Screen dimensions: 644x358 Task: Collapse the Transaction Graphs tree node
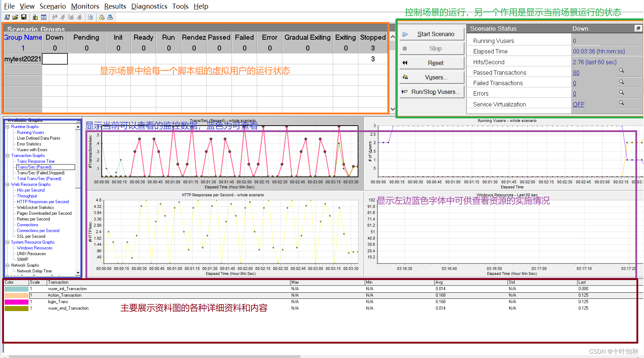(7, 156)
